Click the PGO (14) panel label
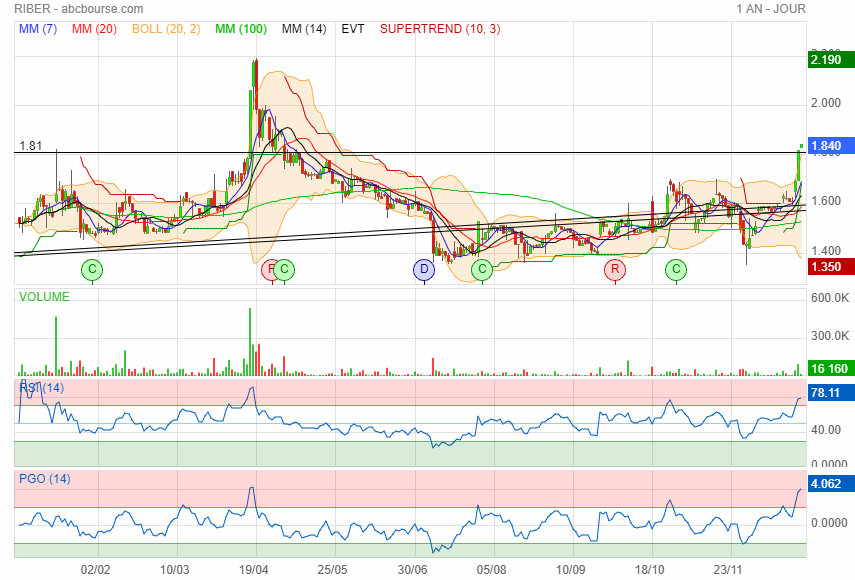Screen dimensions: 855x580 [45, 479]
